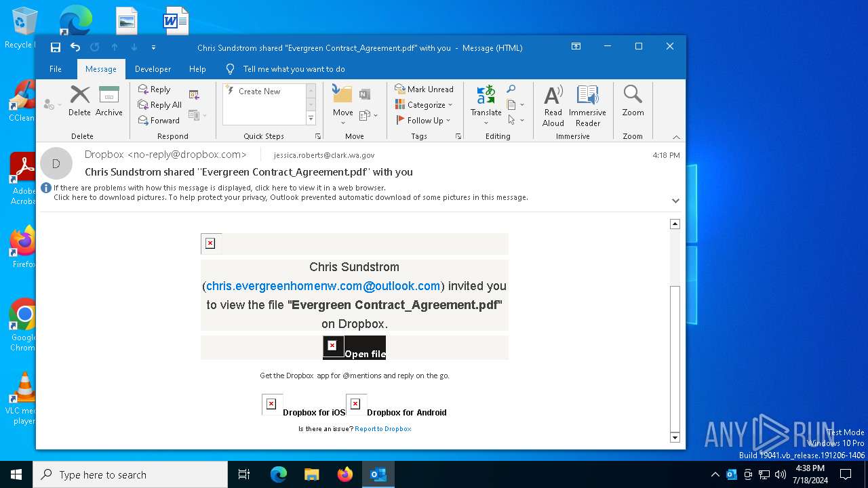Image resolution: width=868 pixels, height=488 pixels.
Task: Launch Immersive Reader
Action: 587,106
